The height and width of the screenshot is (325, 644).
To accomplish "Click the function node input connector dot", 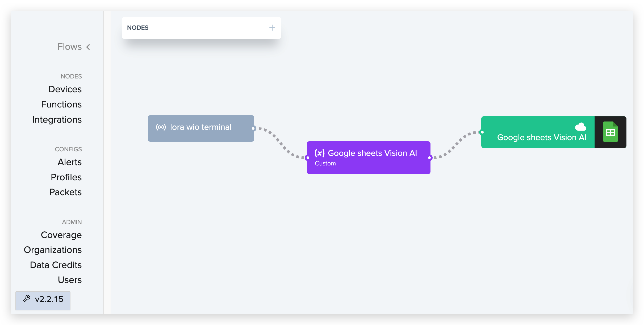I will point(308,158).
